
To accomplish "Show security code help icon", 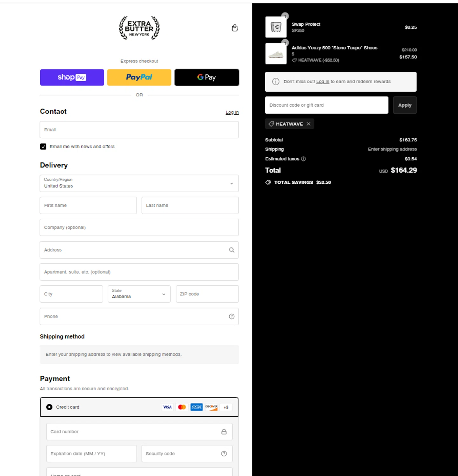I will click(x=224, y=454).
